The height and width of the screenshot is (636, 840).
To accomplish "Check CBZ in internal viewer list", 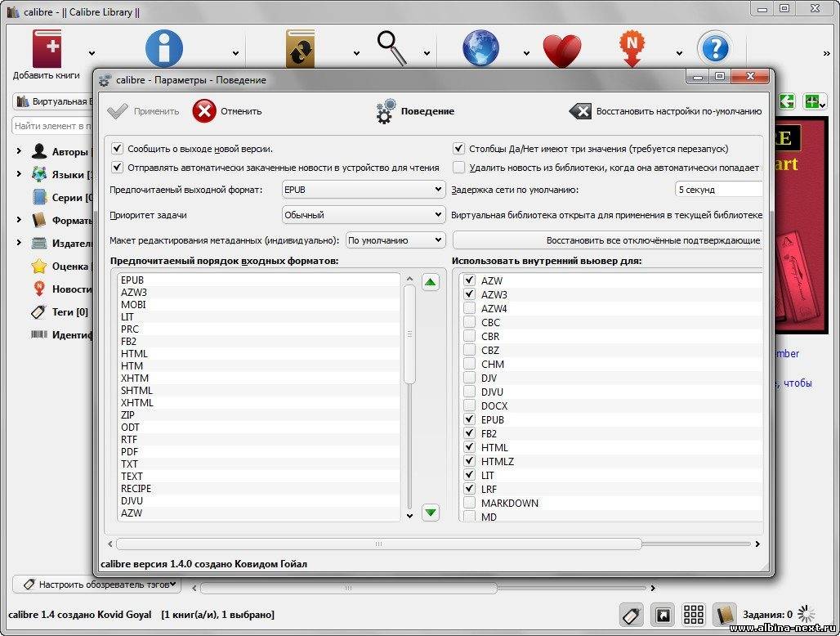I will tap(469, 350).
